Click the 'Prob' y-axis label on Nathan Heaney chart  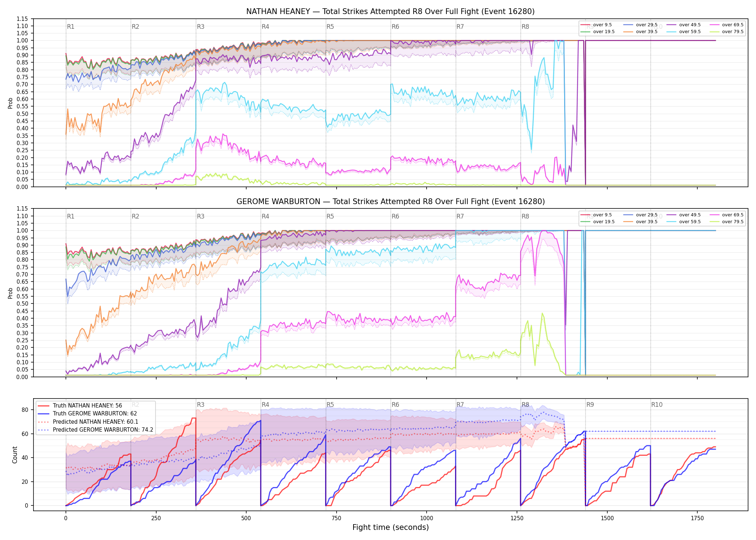click(10, 103)
